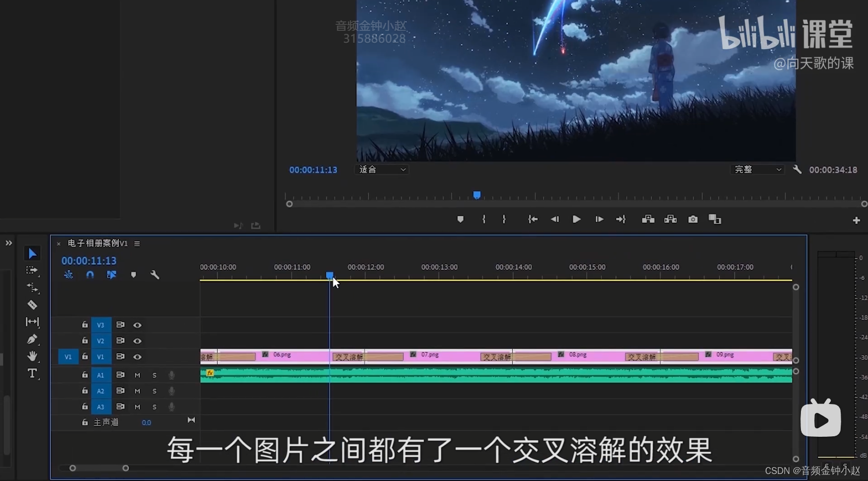Toggle Linked Selection in timeline

111,274
